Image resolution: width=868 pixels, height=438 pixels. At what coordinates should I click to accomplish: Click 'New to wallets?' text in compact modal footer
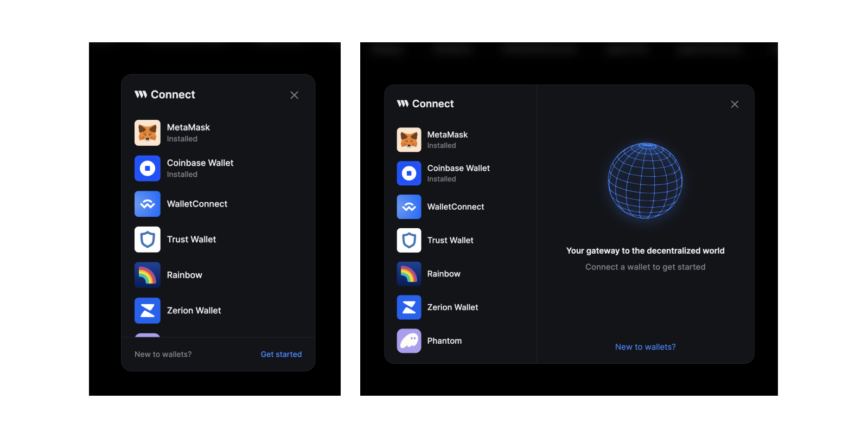[x=163, y=355]
